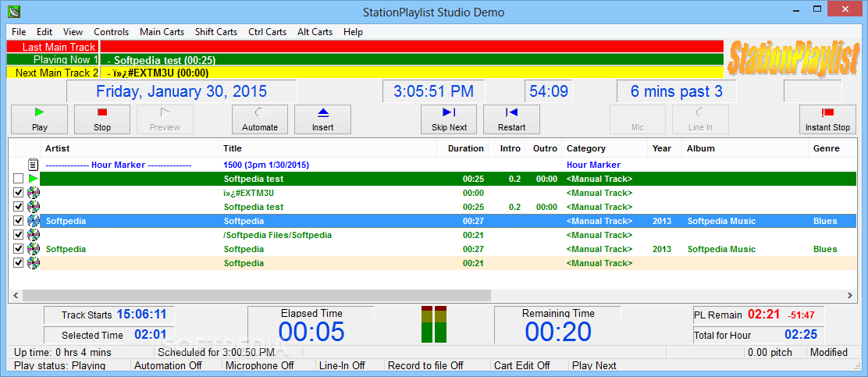Click the right scroll arrow of the playlist

tap(852, 296)
